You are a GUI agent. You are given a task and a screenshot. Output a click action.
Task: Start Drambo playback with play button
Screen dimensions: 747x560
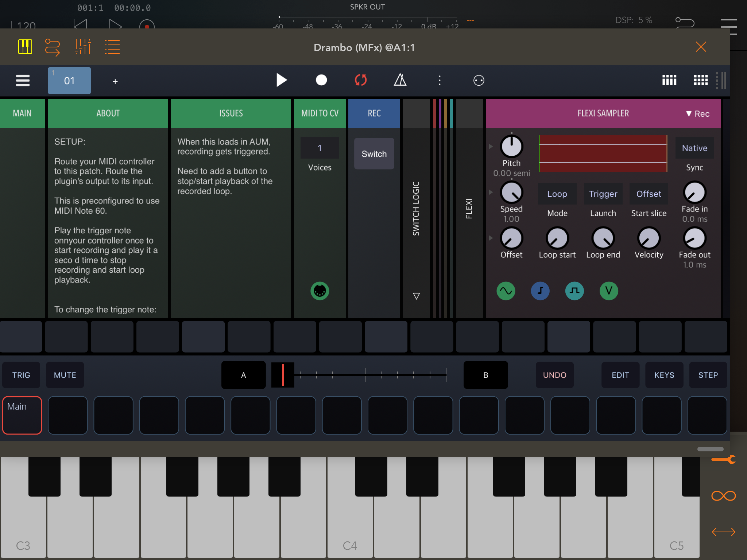(x=281, y=80)
